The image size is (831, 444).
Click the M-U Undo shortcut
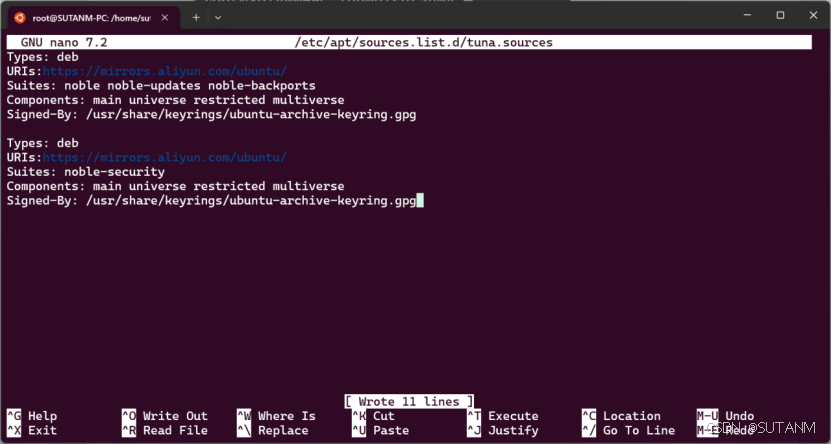click(x=725, y=416)
